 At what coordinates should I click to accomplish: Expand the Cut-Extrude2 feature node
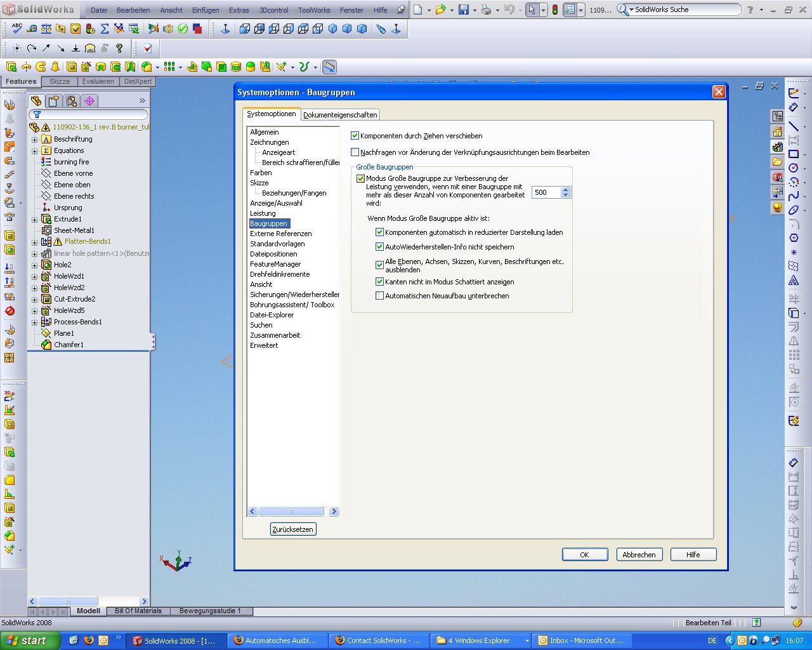pos(35,300)
